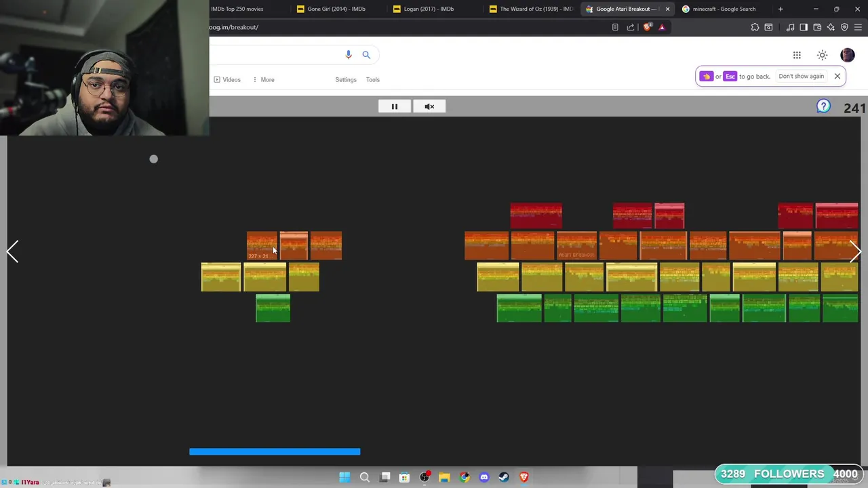Viewport: 868px width, 488px height.
Task: Open the tab search window icon
Action: [768, 27]
